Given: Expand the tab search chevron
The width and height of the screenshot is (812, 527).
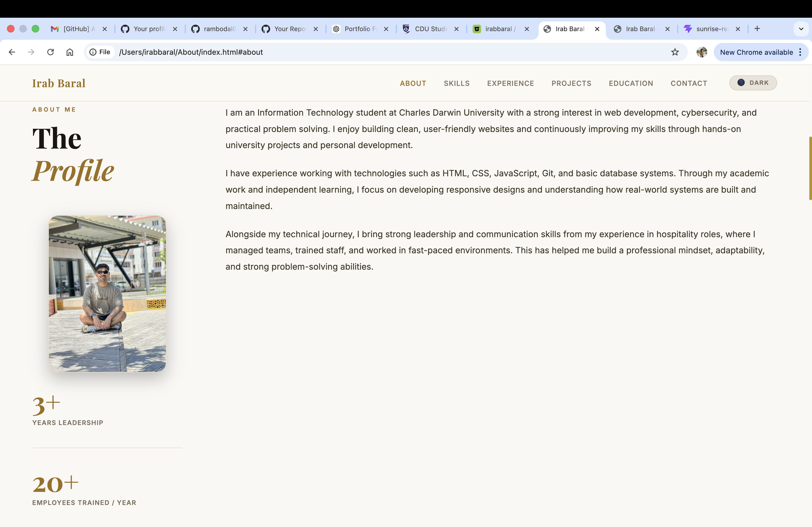Looking at the screenshot, I should 801,29.
